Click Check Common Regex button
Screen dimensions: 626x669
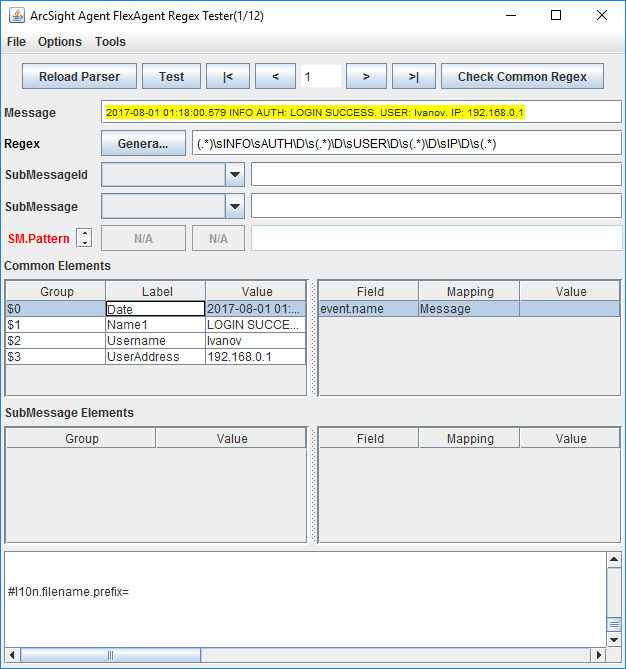pyautogui.click(x=522, y=76)
